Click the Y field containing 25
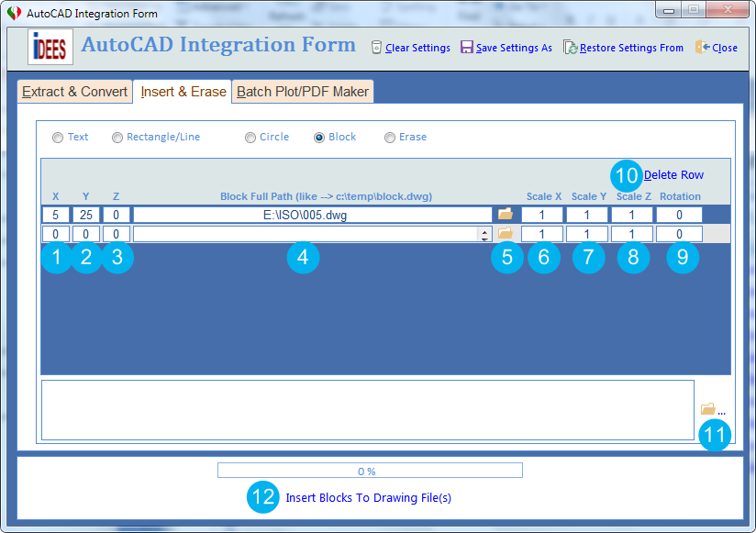 [86, 215]
